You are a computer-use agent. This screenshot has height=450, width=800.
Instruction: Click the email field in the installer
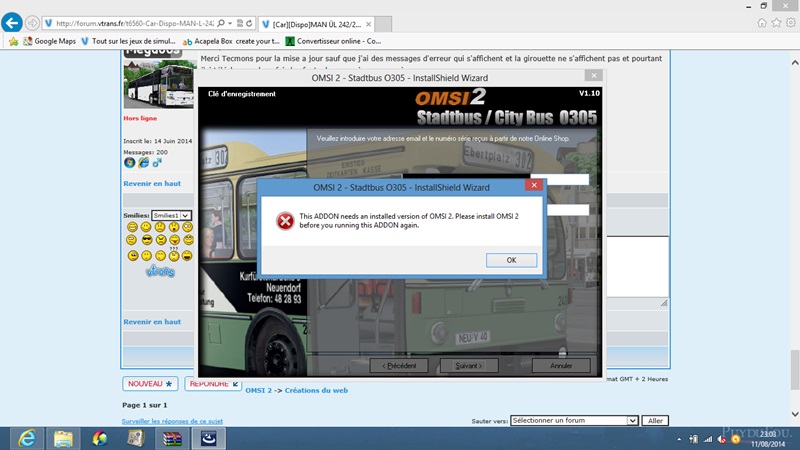point(560,179)
